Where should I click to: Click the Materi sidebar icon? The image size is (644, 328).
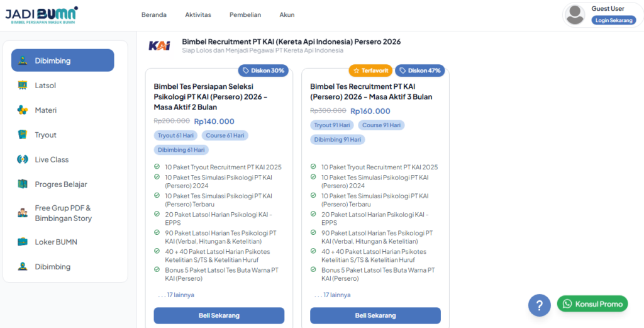tap(23, 110)
